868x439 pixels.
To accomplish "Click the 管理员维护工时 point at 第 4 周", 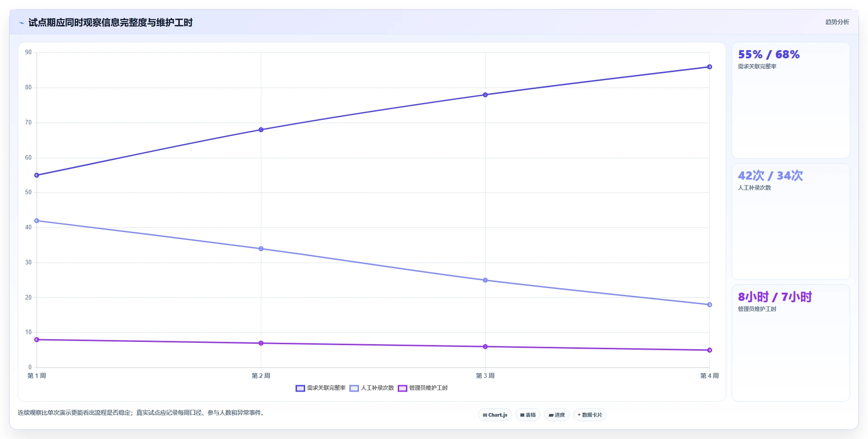I will tap(709, 350).
